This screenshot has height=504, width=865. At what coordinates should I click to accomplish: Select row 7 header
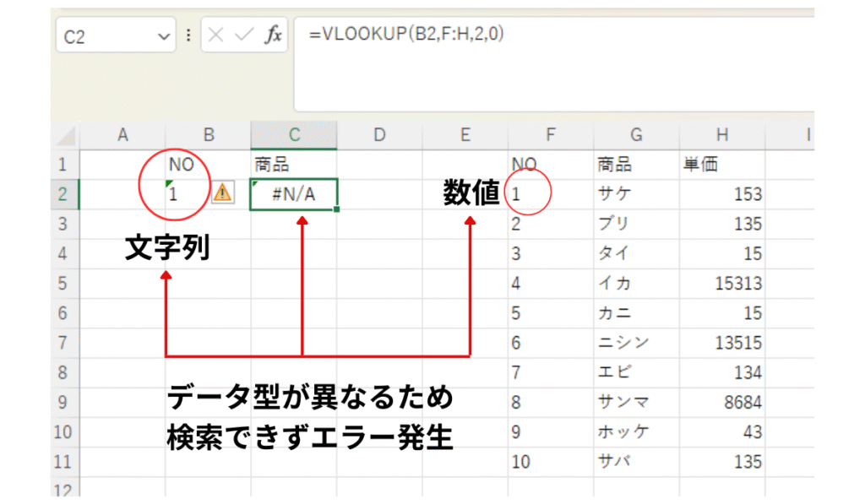tap(65, 343)
